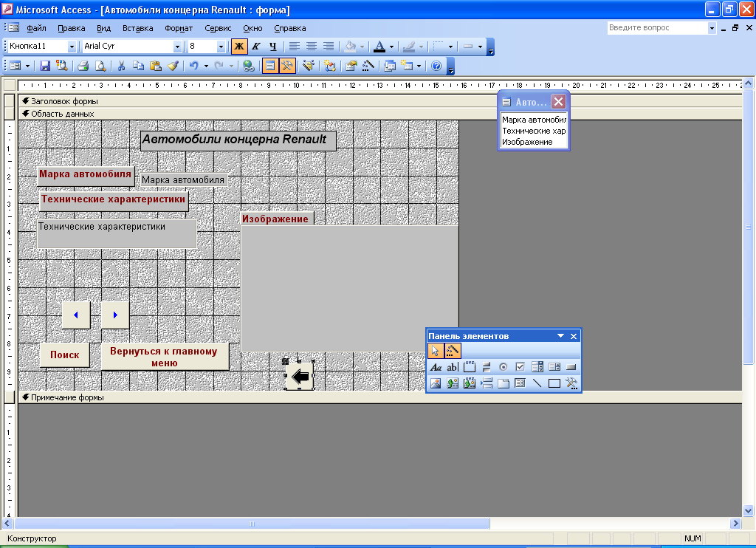Click the Copy icon in the toolbar
756x548 pixels.
click(x=138, y=66)
